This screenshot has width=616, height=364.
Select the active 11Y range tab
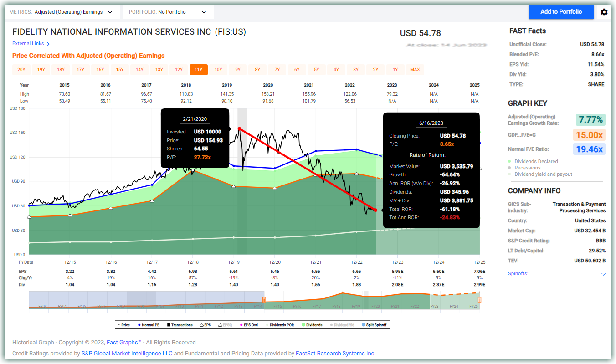(199, 70)
